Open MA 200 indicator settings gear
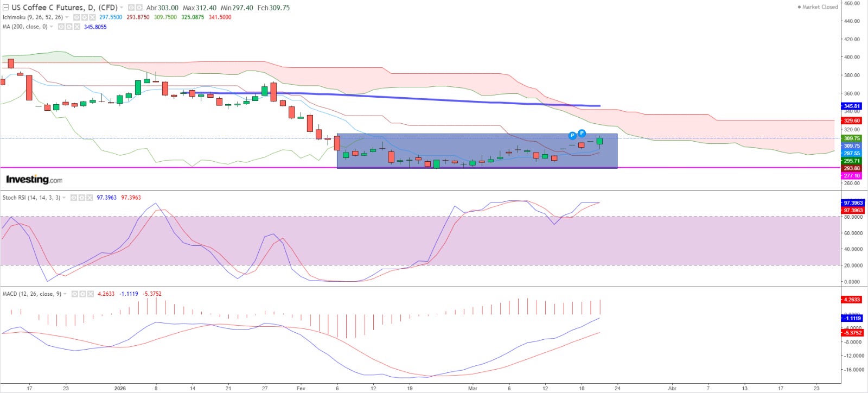Screen dimensions: 868x393 click(x=69, y=27)
